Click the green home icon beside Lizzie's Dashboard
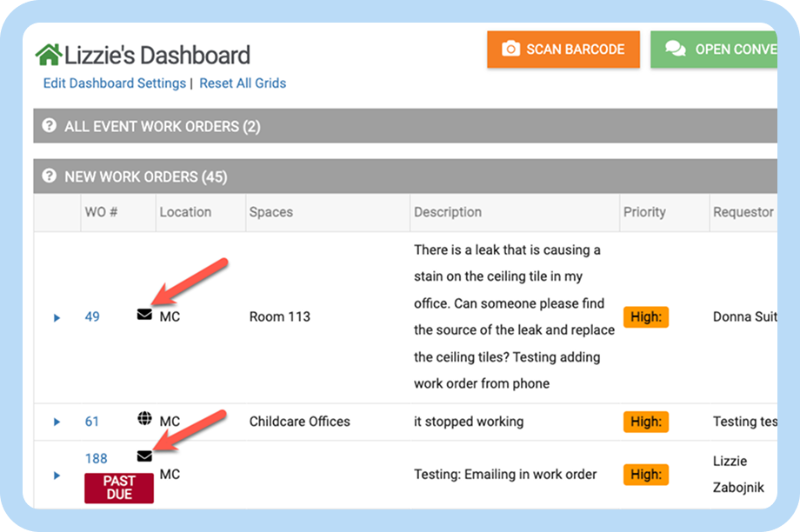Screen dimensions: 800x532 49,55
